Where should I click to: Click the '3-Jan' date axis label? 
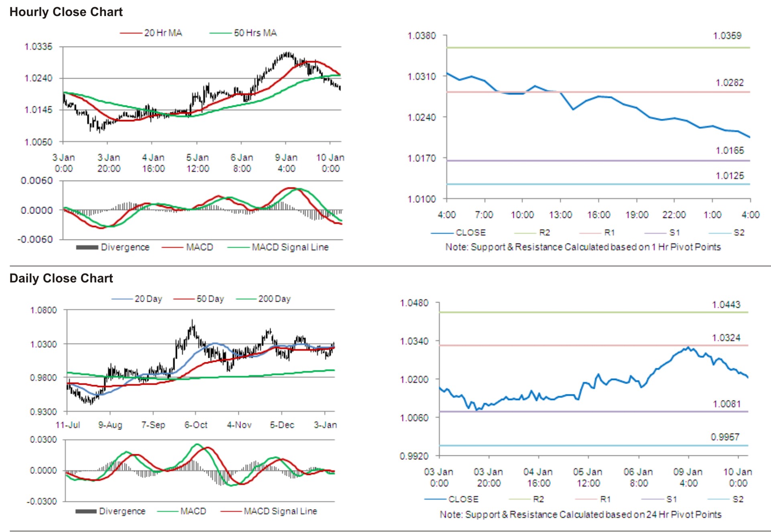(x=325, y=425)
